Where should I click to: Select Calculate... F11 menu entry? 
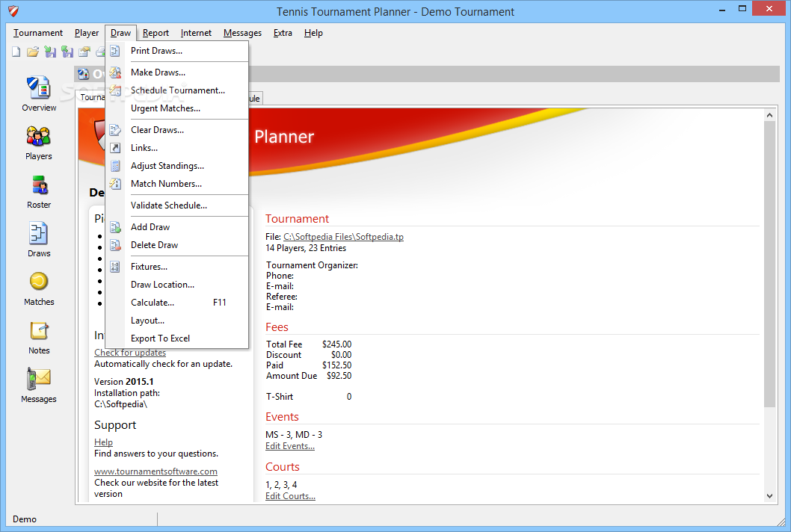click(177, 303)
